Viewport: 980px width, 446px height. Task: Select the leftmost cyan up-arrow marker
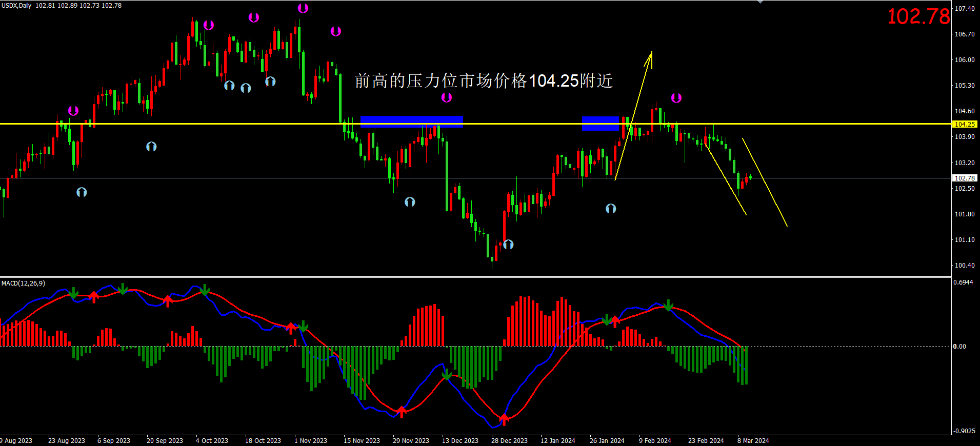[x=82, y=192]
